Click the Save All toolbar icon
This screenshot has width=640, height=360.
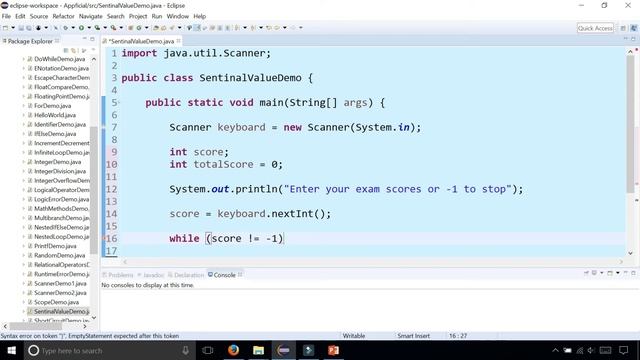[29, 28]
